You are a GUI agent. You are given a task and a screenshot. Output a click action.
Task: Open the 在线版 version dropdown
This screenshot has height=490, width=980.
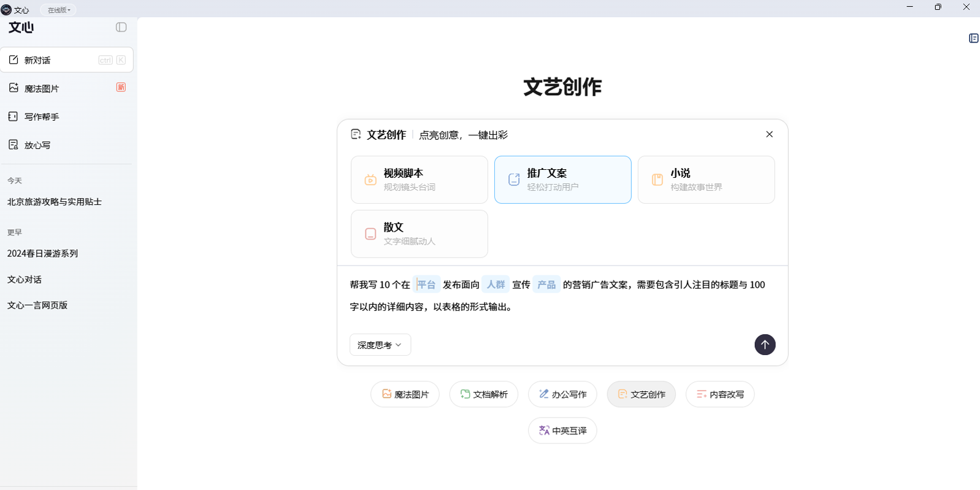click(x=59, y=10)
